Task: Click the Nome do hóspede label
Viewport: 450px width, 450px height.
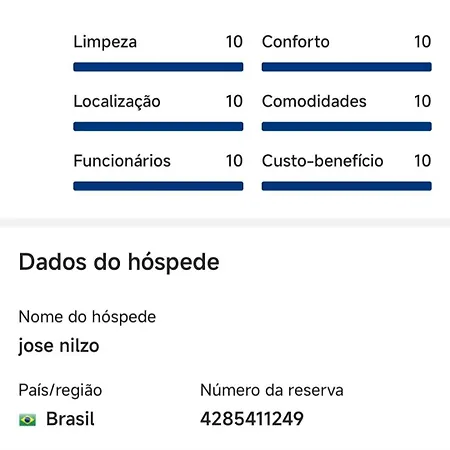Action: [x=87, y=317]
